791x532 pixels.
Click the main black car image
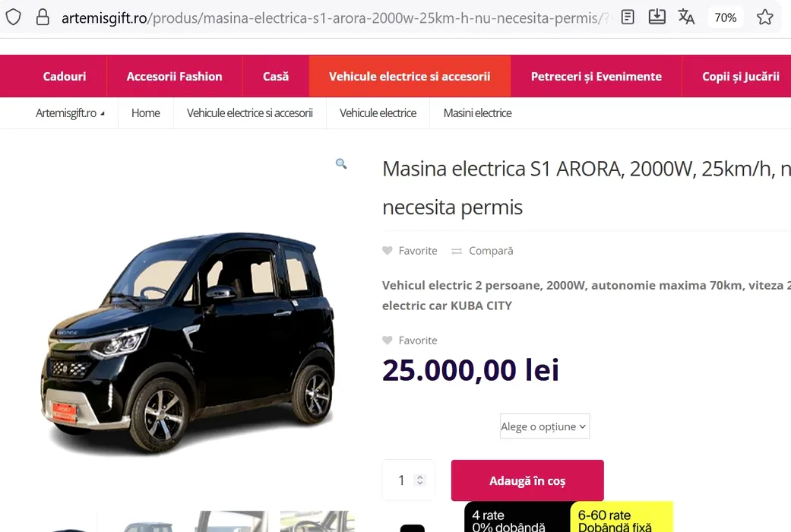pos(188,344)
